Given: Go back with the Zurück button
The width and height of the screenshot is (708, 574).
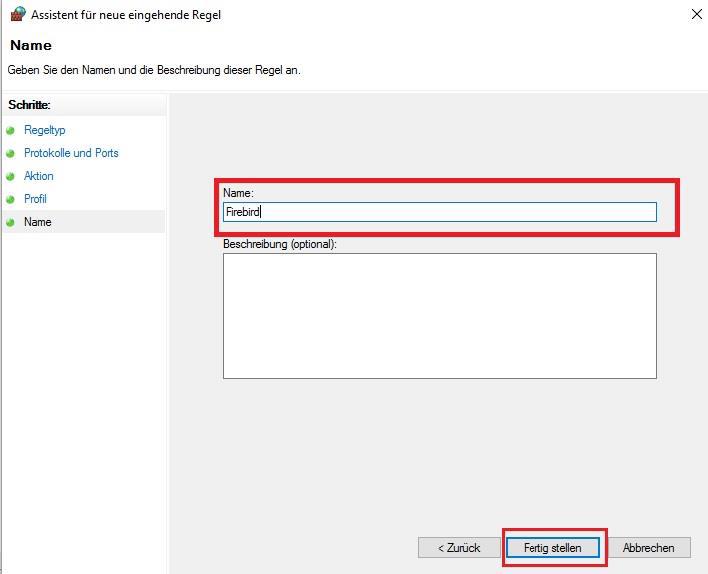Looking at the screenshot, I should click(x=458, y=547).
